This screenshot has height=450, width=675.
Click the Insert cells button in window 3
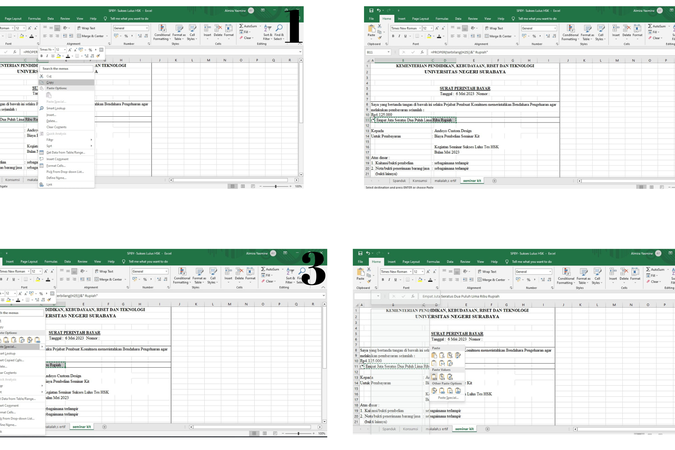coord(228,274)
